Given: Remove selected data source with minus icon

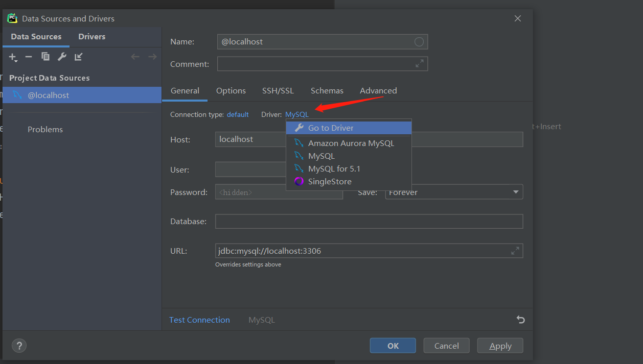Looking at the screenshot, I should 29,57.
